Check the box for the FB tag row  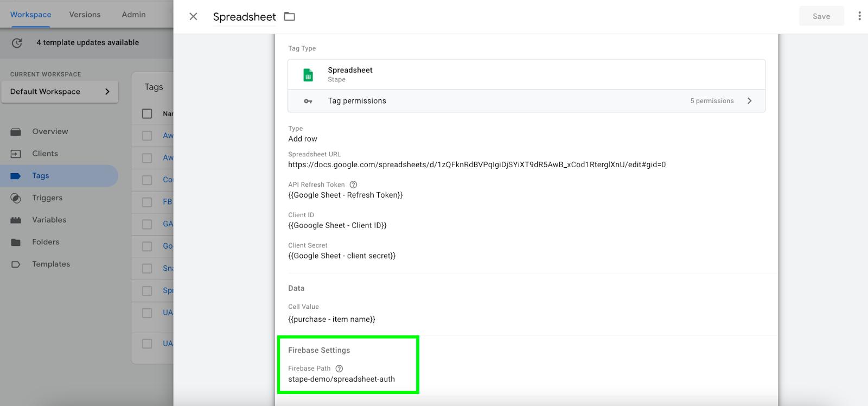[x=147, y=202]
